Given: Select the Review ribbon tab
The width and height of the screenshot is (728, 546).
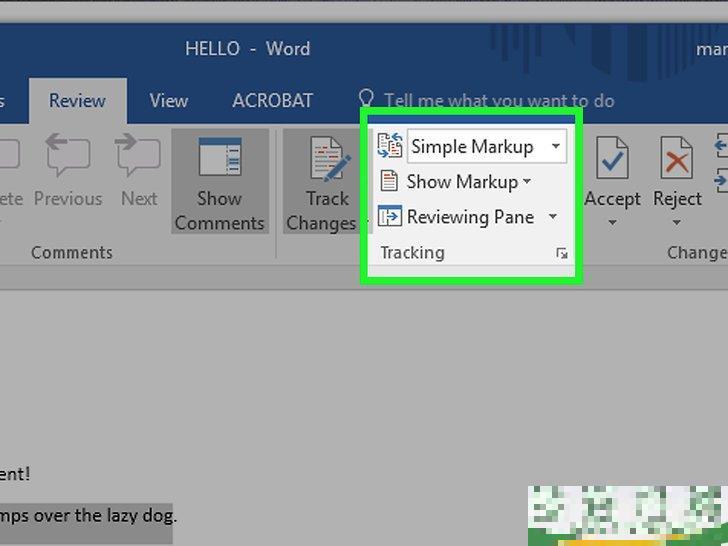Looking at the screenshot, I should (77, 100).
